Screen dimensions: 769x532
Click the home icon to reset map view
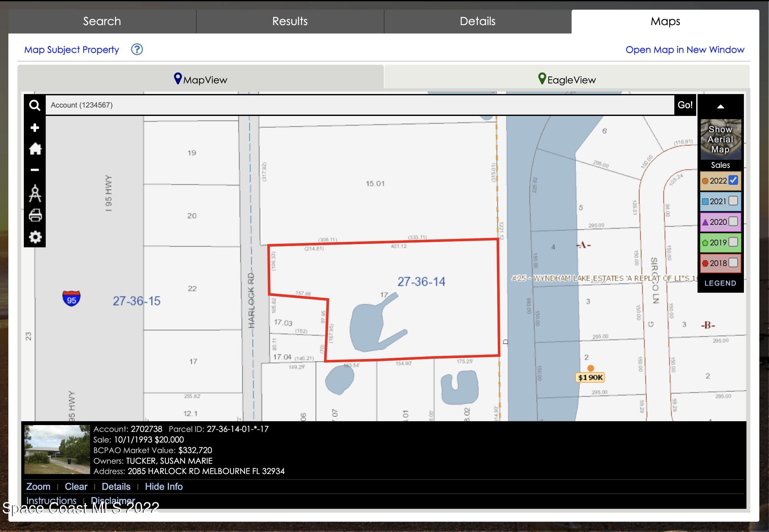[35, 149]
